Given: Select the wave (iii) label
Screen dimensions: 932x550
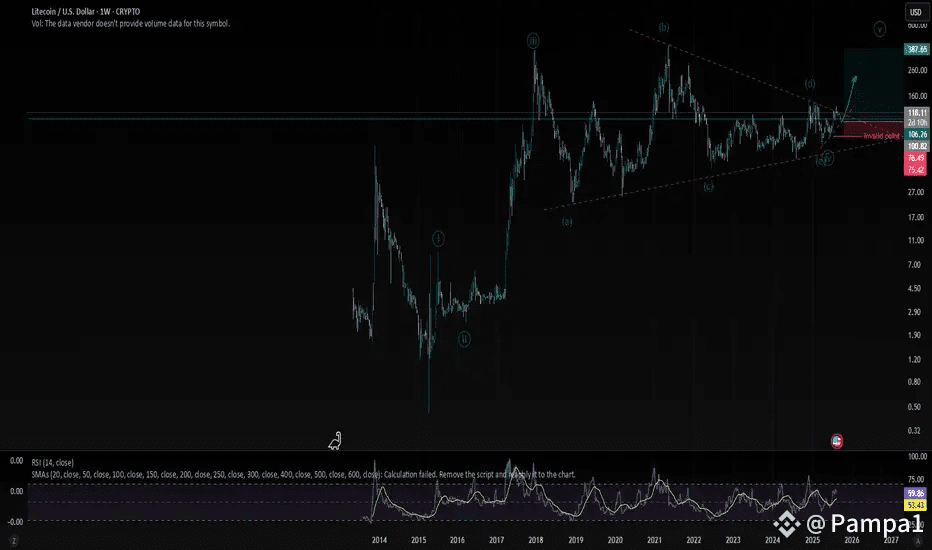Looking at the screenshot, I should click(533, 41).
